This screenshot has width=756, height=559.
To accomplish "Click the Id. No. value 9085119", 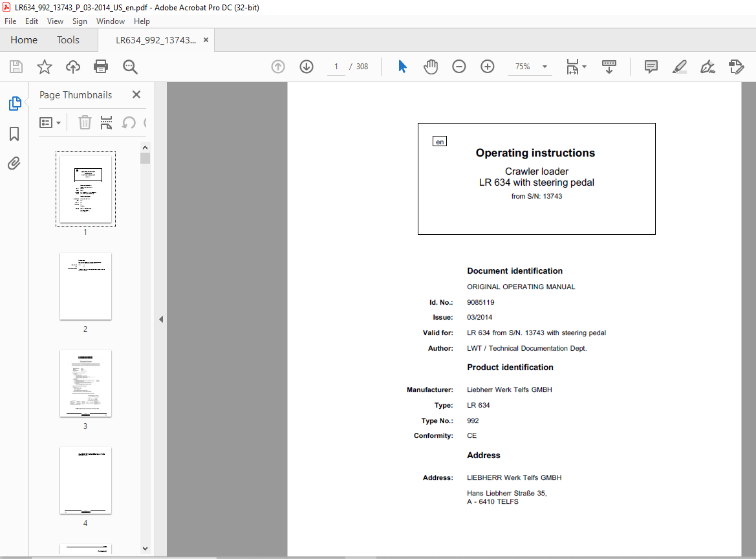I will click(x=481, y=302).
